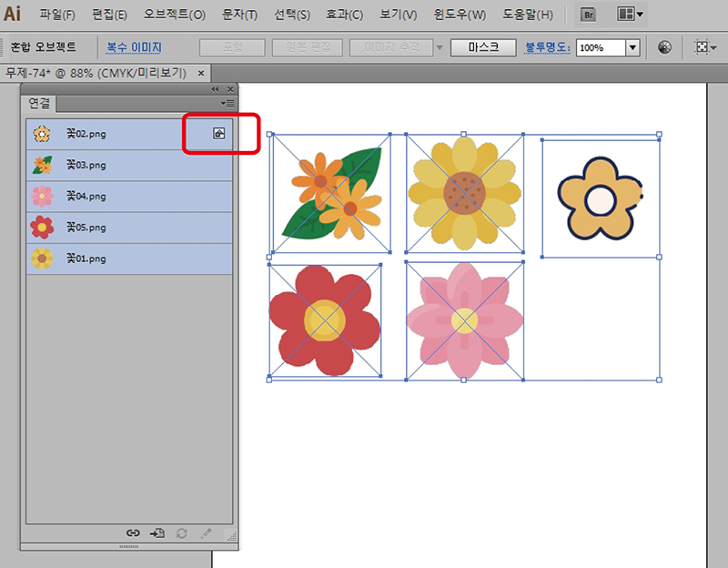
Task: Select the 꽃02.png link row
Action: click(129, 134)
